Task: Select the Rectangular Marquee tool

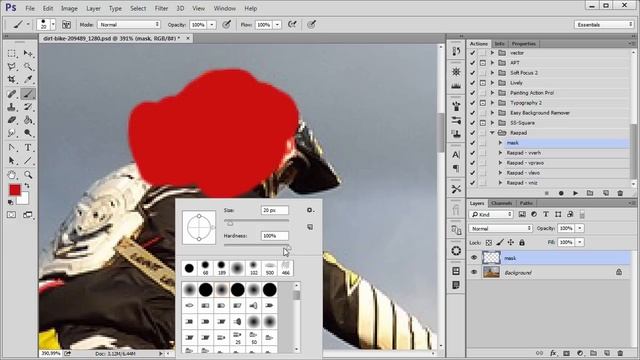Action: pyautogui.click(x=12, y=53)
